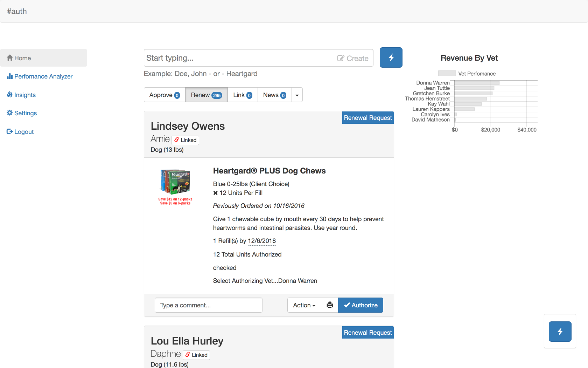
Task: Click the refill date 12/6/2018
Action: 262,241
